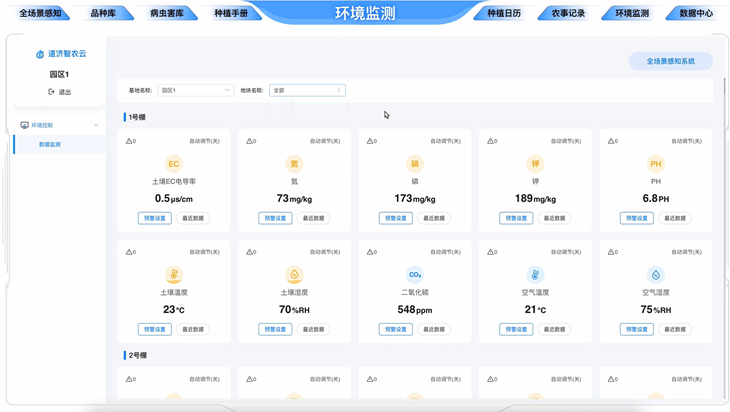Viewport: 730px width, 412px height.
Task: Open the 种植日历 top tab
Action: point(504,14)
